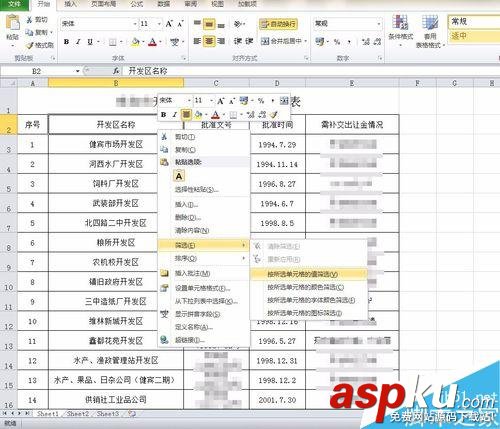The image size is (500, 429).
Task: Open the ribbon font size dropdown showing 11
Action: point(159,24)
